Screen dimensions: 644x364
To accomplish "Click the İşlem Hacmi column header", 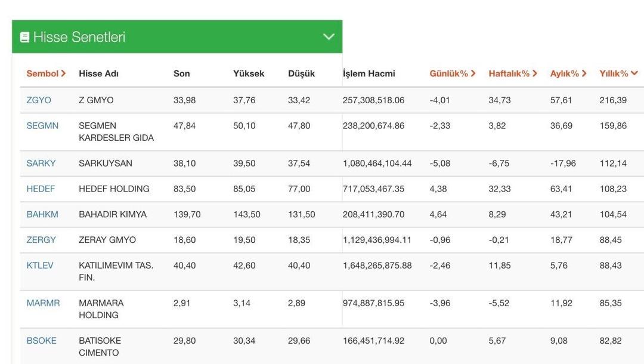I will pos(369,73).
